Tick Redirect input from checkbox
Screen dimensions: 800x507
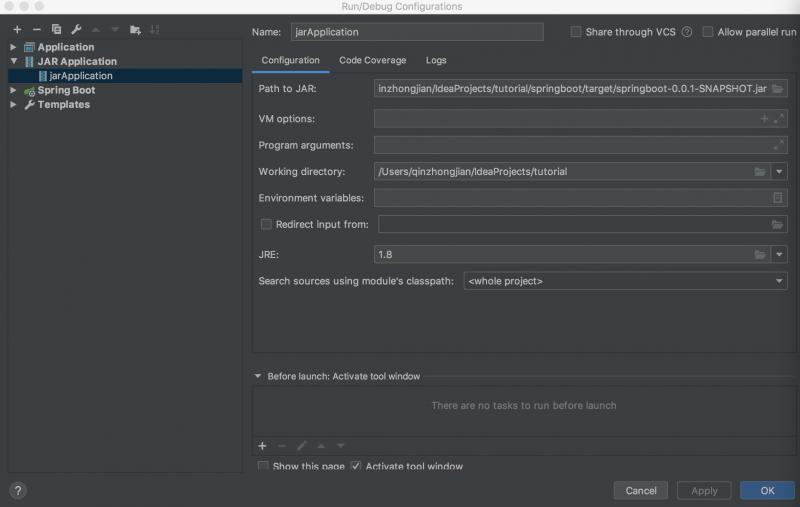266,224
